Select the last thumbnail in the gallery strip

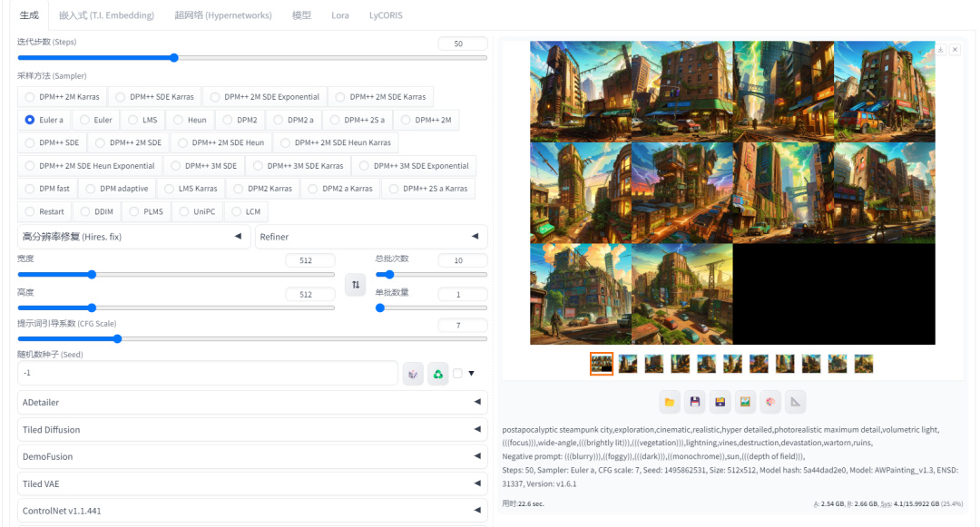(864, 364)
